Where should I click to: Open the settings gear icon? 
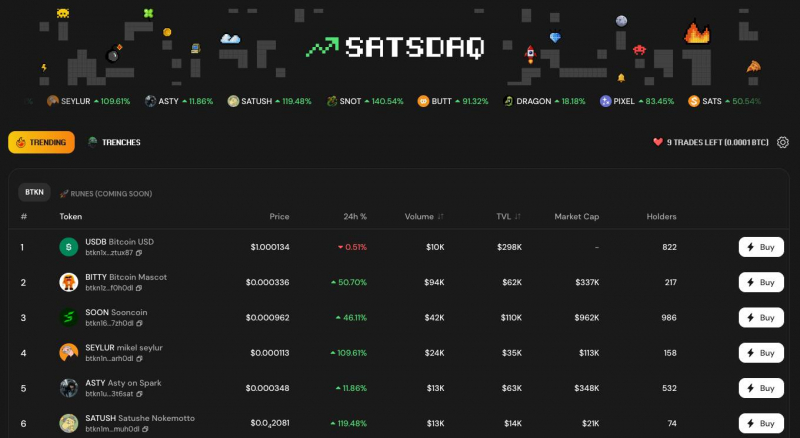pos(783,142)
